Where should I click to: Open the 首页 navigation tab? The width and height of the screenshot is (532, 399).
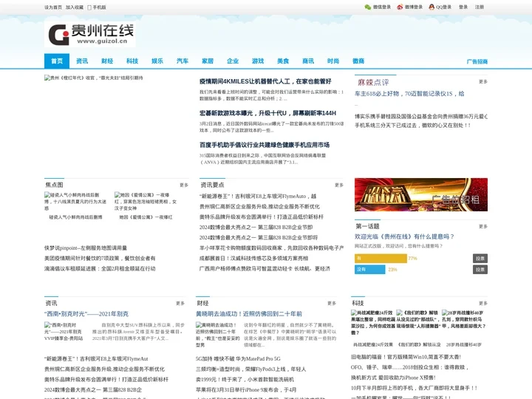pos(57,61)
